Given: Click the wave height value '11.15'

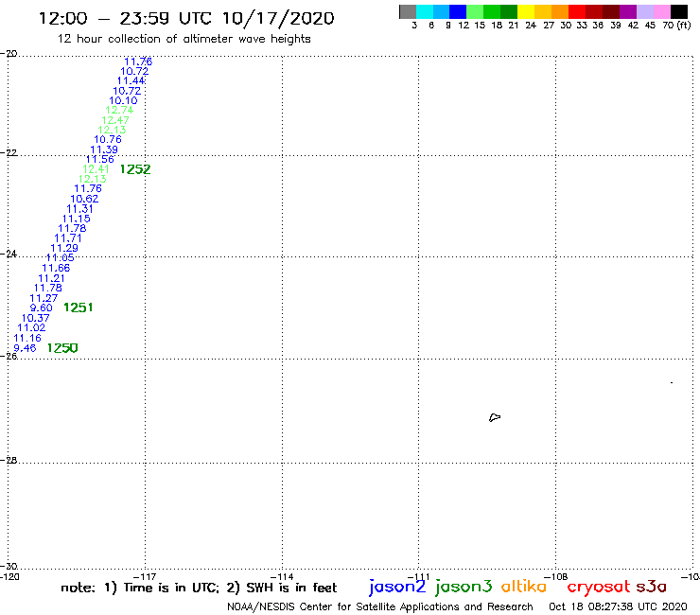Looking at the screenshot, I should (77, 219).
